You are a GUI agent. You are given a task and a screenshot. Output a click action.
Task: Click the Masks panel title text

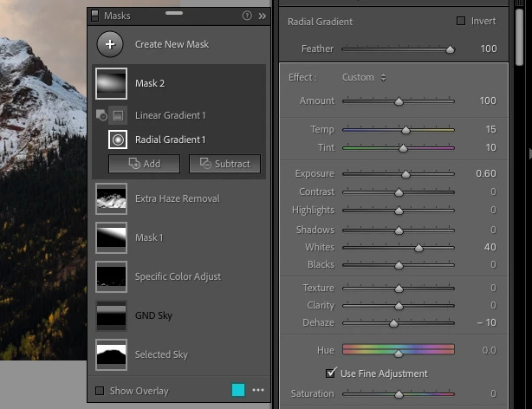pos(117,16)
